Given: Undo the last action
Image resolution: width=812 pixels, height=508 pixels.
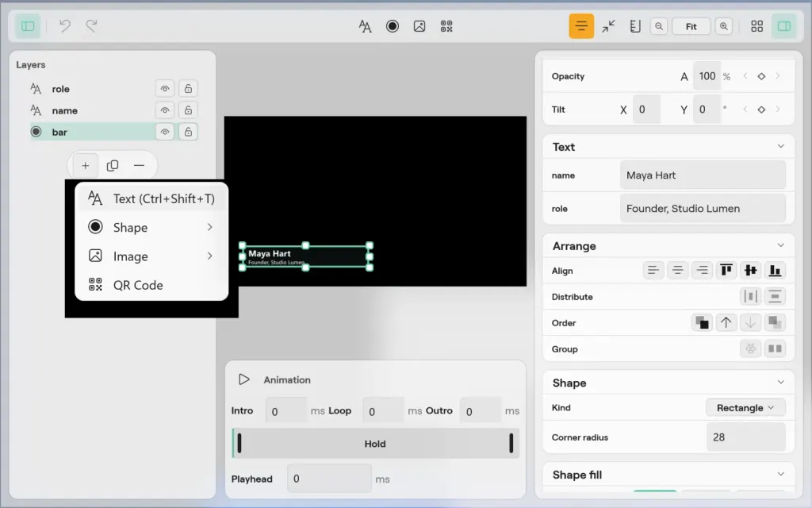Looking at the screenshot, I should (65, 26).
